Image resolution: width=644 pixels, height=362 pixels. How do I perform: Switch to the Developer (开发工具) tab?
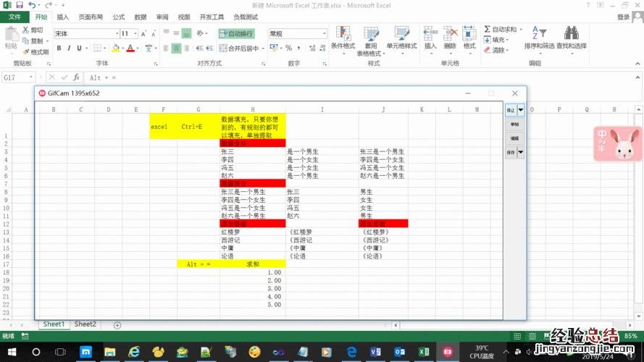coord(212,17)
